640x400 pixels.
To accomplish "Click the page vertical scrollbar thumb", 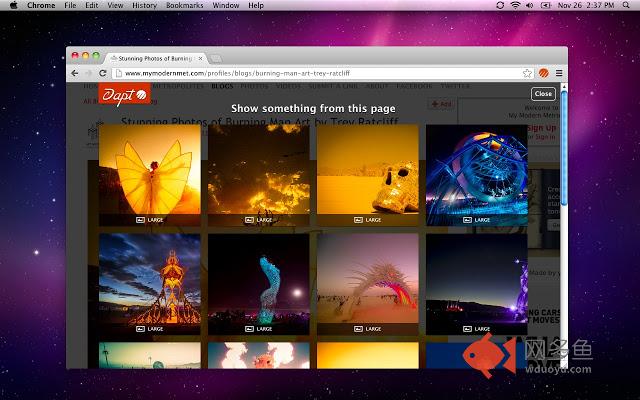I will (x=564, y=148).
